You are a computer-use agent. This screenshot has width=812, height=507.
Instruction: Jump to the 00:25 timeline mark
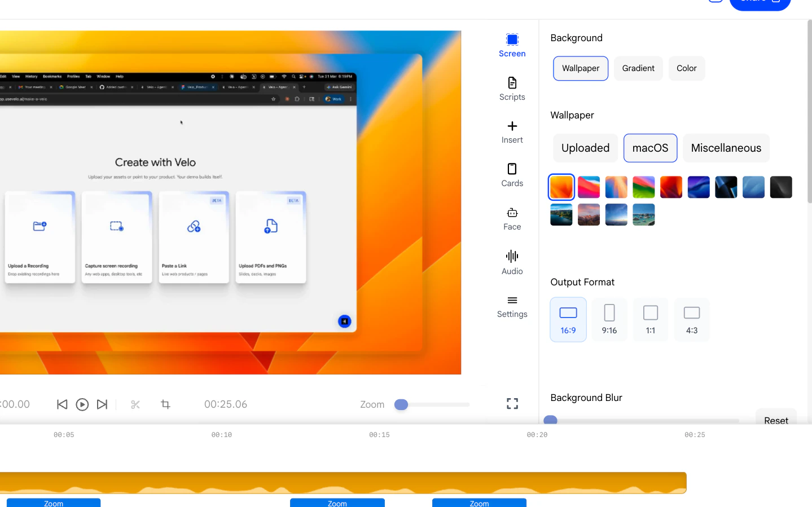(x=695, y=435)
